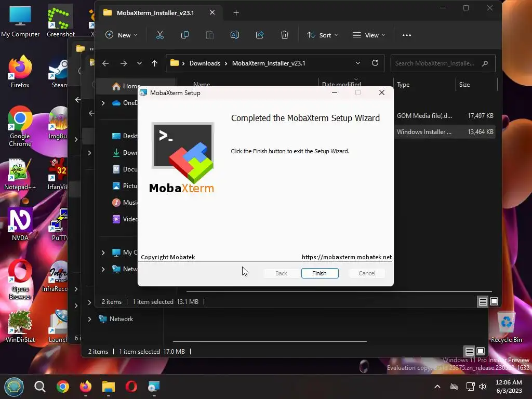This screenshot has height=399, width=532.
Task: Go forward in File Explorer navigation
Action: pyautogui.click(x=124, y=63)
